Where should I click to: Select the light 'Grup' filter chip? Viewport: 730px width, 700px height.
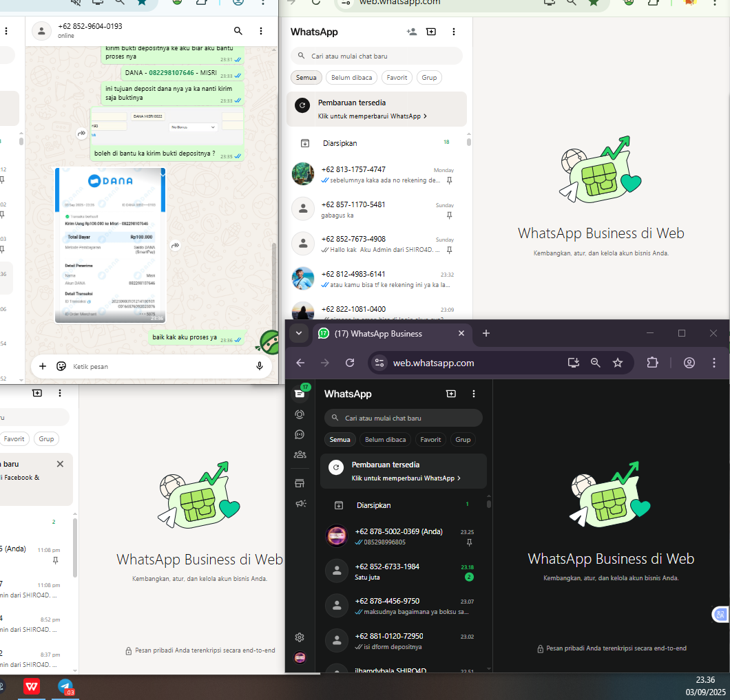pyautogui.click(x=429, y=77)
